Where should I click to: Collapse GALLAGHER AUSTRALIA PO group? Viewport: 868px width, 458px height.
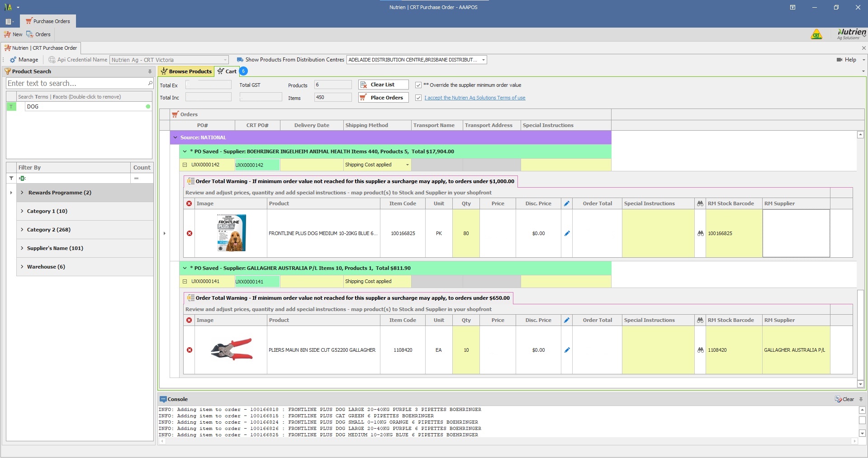coord(185,268)
